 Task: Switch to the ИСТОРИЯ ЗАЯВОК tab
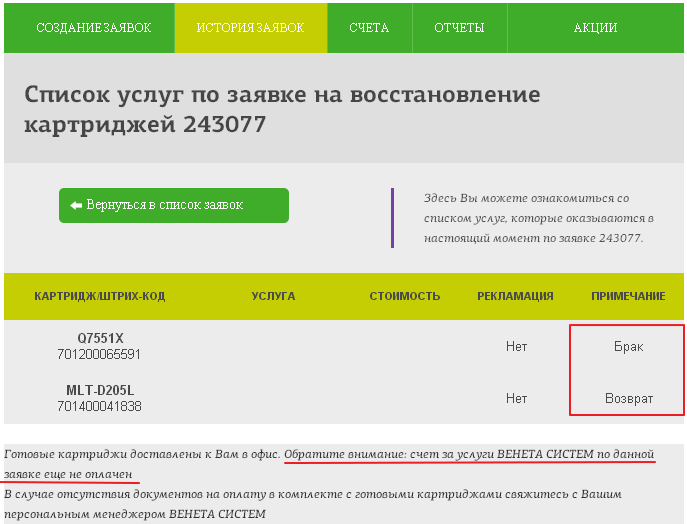[x=250, y=28]
